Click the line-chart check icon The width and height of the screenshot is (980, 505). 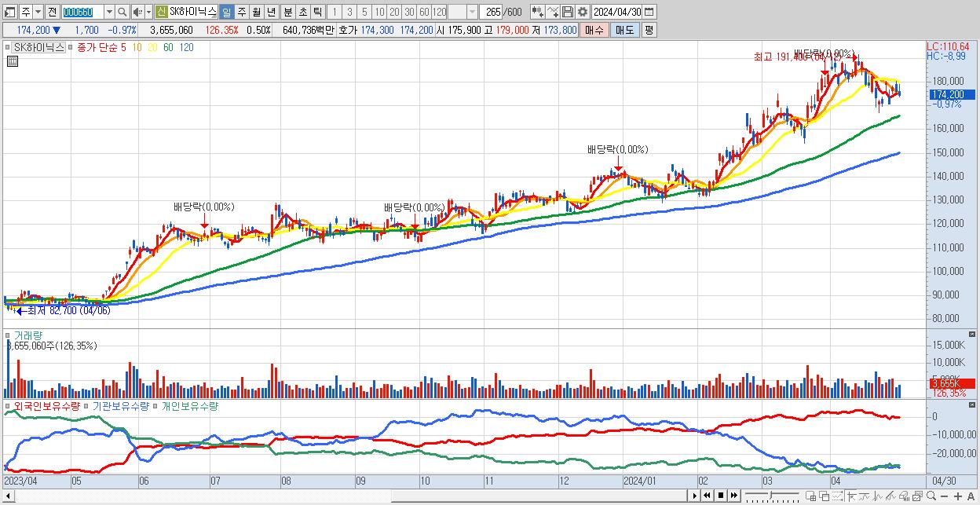pos(552,12)
